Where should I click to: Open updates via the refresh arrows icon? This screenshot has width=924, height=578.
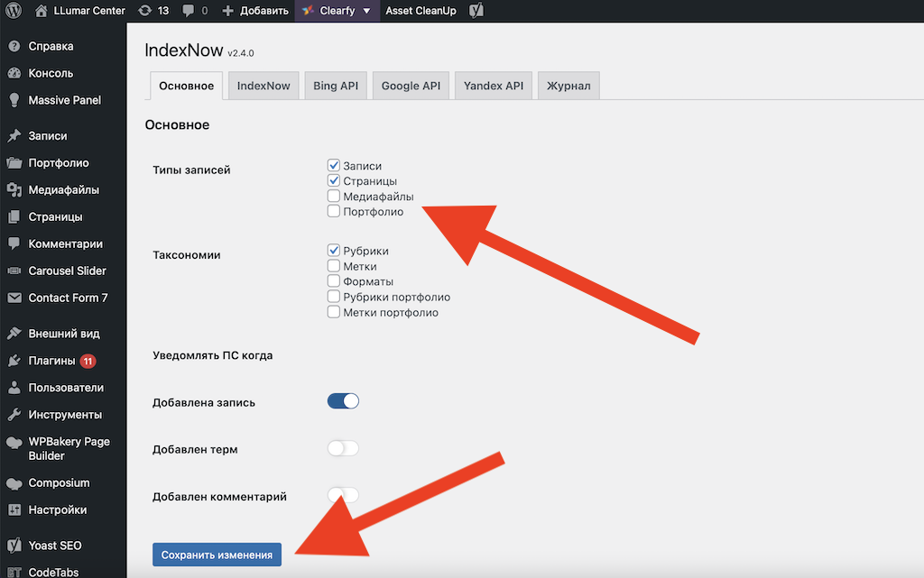coord(144,11)
